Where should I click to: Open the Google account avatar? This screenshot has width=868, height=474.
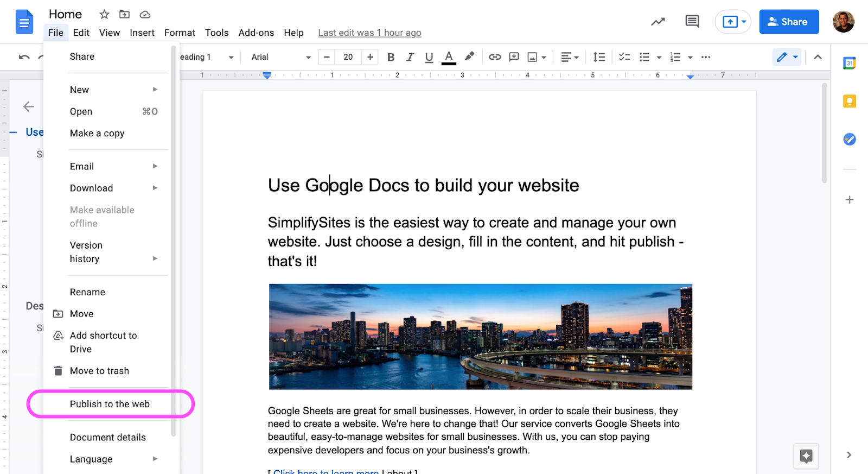[x=844, y=22]
